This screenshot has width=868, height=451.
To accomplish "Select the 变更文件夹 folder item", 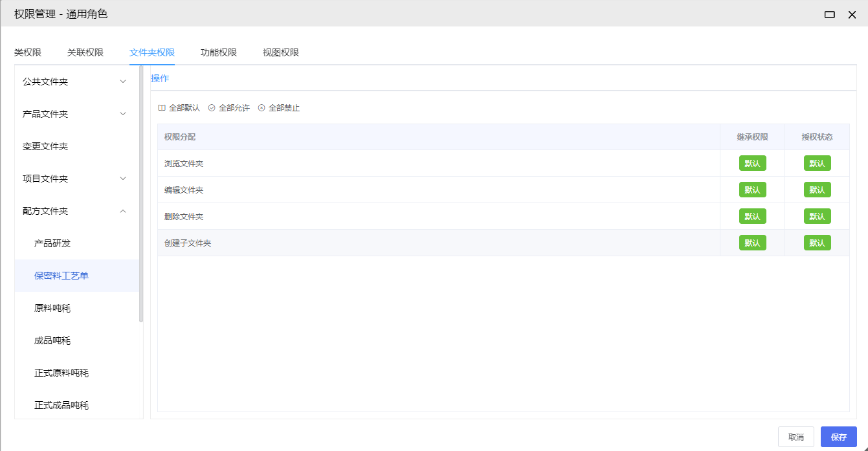I will coord(45,146).
